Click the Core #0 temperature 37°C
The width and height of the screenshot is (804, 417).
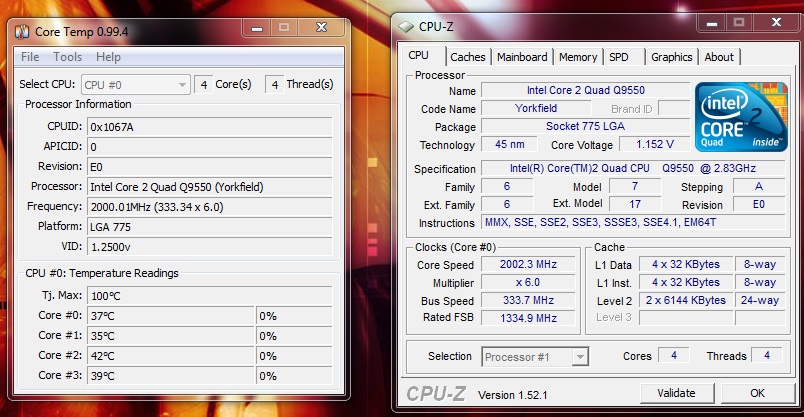(x=171, y=316)
